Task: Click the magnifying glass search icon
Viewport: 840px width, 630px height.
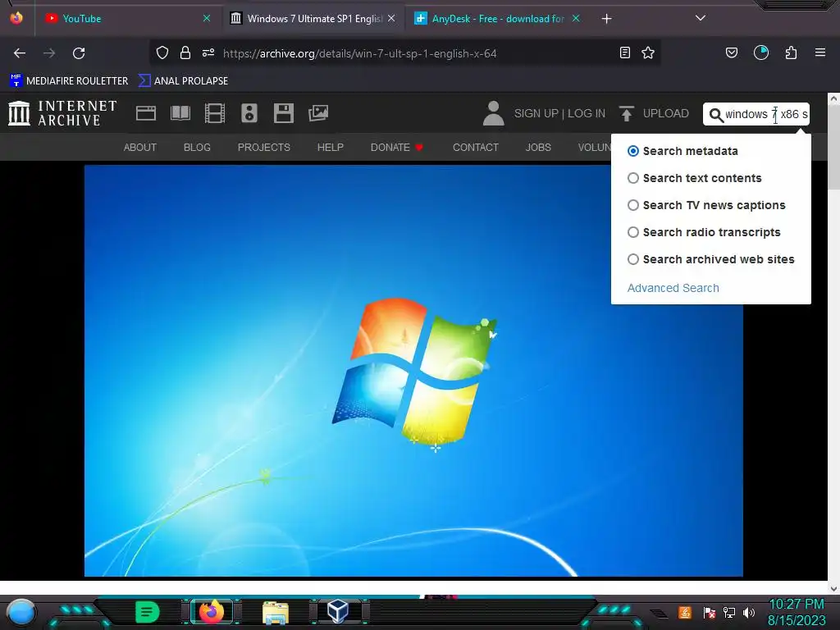Action: (x=715, y=115)
